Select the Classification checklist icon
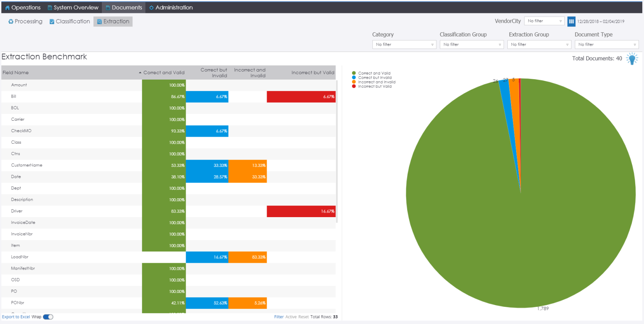The width and height of the screenshot is (644, 324). click(x=51, y=21)
